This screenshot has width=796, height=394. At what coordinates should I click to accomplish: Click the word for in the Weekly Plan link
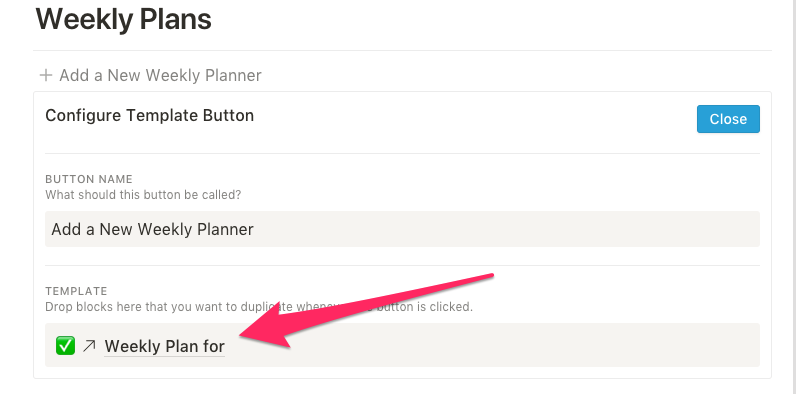point(214,346)
